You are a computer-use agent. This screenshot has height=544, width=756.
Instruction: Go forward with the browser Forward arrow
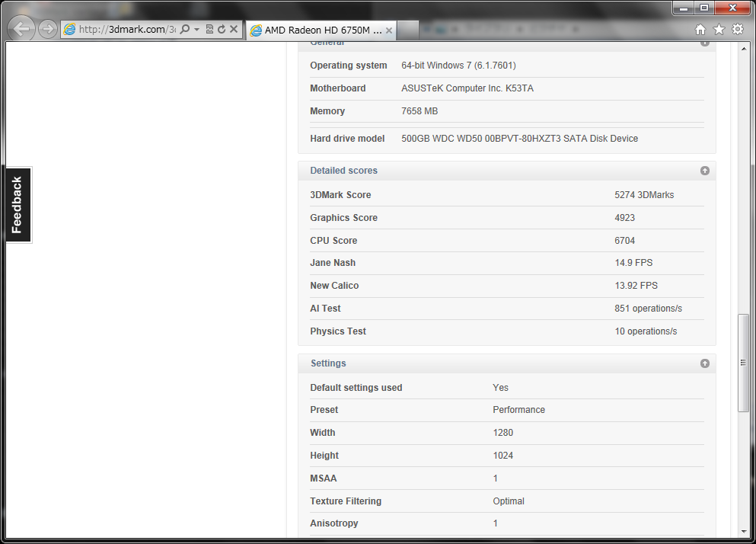(47, 29)
